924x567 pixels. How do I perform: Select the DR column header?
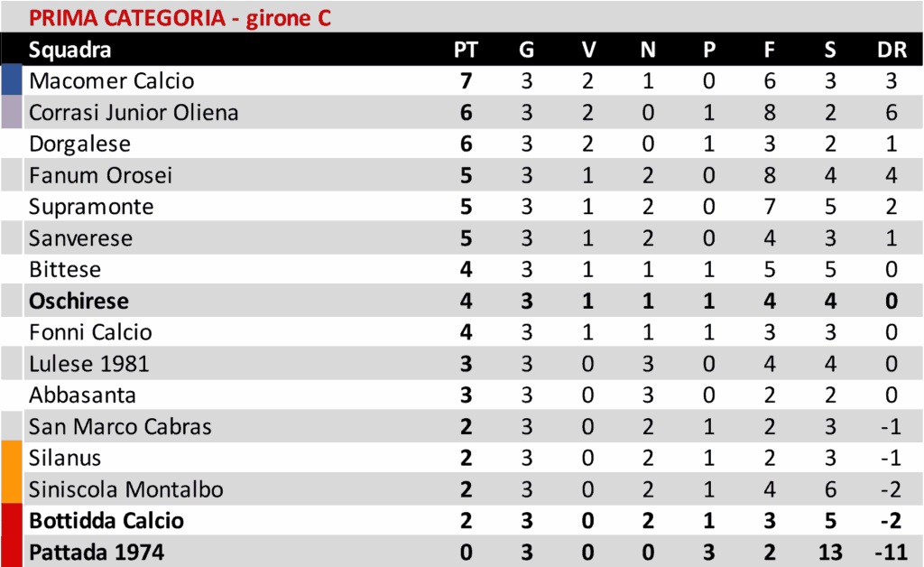coord(892,50)
